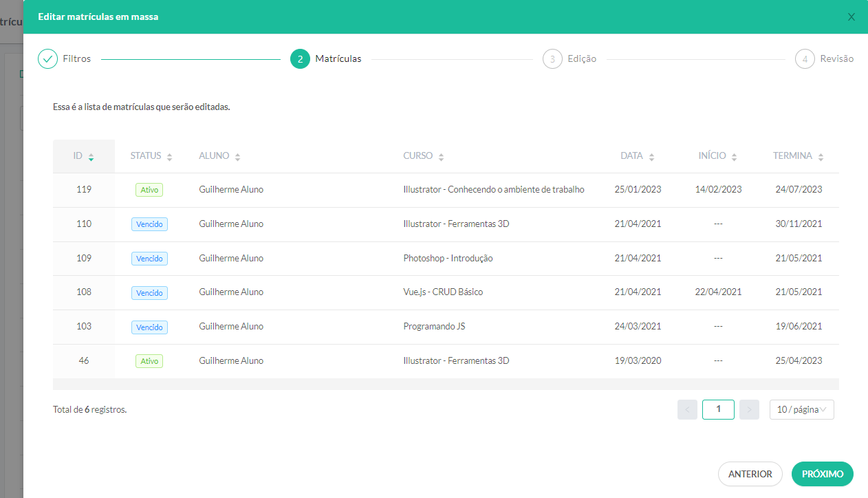Click the Vencido badge in row 110

point(149,224)
